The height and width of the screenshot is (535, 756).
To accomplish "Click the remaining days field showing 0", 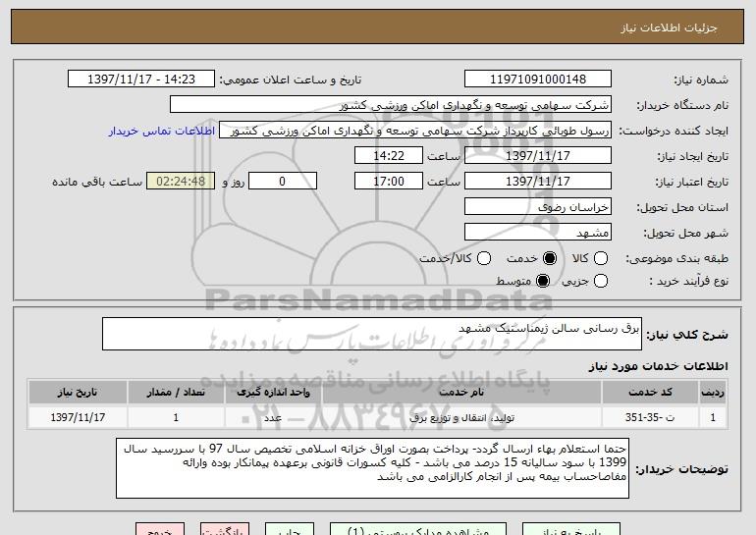I will 283,182.
